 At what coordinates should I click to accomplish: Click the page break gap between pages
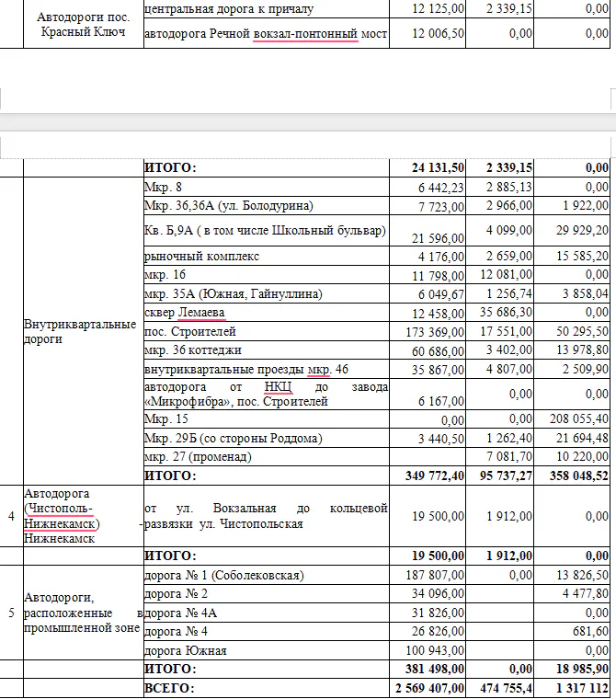[308, 122]
